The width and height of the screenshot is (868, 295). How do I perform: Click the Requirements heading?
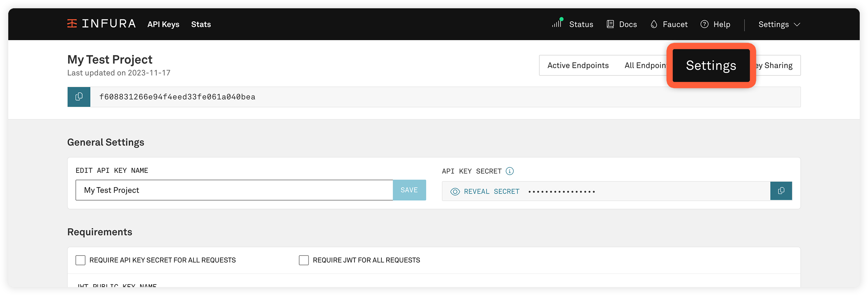pyautogui.click(x=100, y=232)
